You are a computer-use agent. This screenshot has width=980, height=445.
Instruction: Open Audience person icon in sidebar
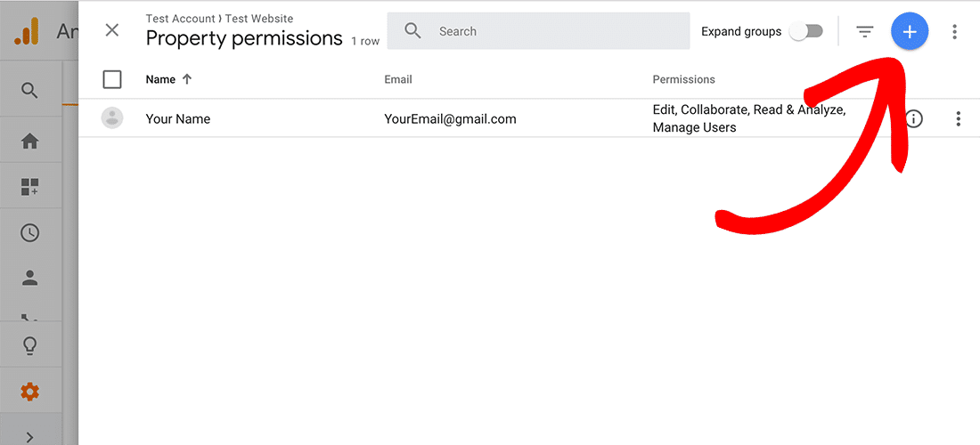click(30, 278)
